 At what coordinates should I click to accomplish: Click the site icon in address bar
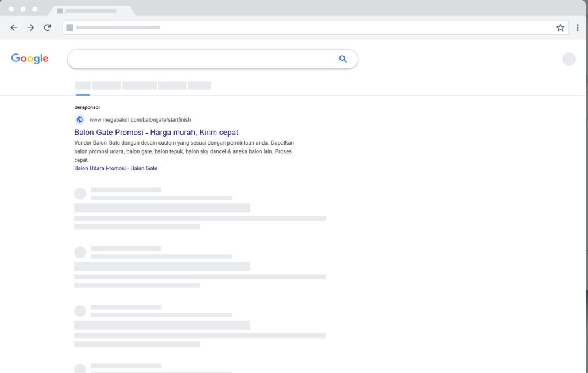point(69,28)
